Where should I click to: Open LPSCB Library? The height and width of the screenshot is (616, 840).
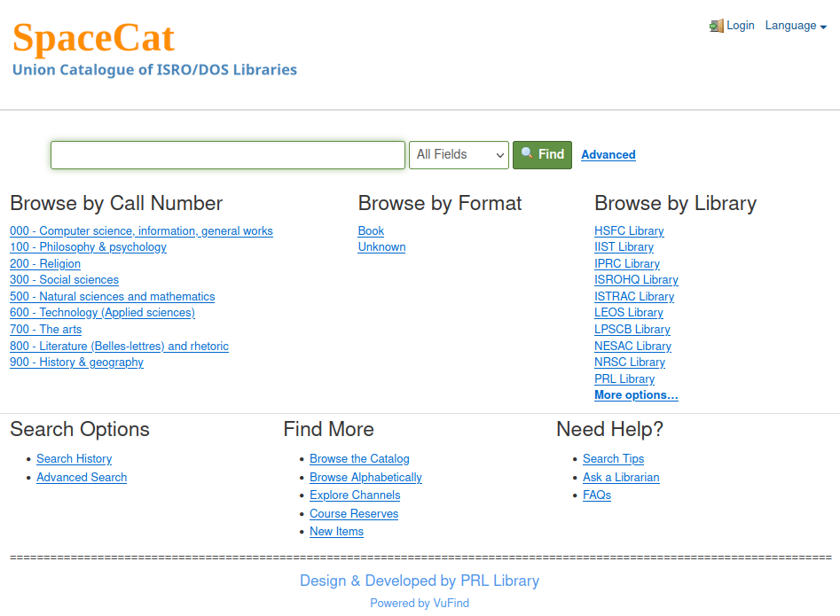click(x=632, y=329)
